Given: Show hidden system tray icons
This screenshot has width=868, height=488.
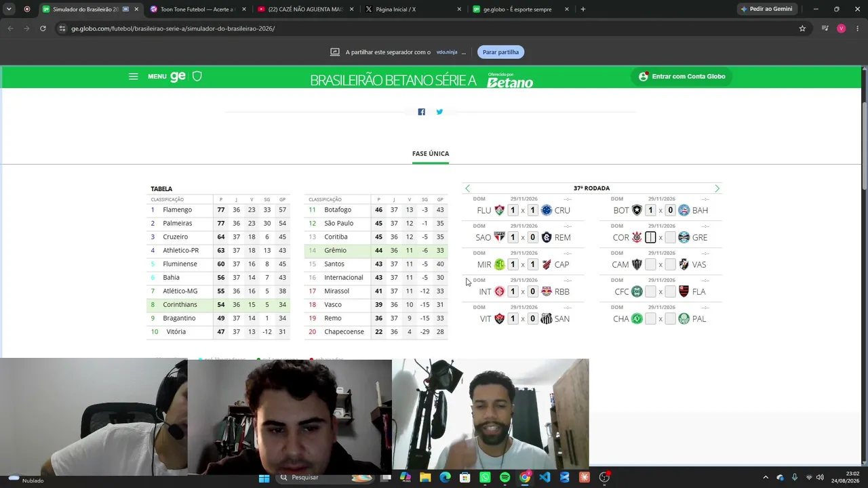Looking at the screenshot, I should click(766, 478).
